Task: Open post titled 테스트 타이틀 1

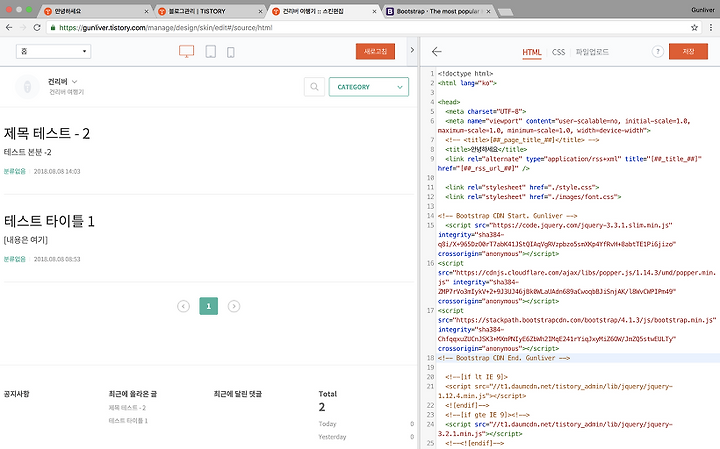Action: tap(49, 221)
